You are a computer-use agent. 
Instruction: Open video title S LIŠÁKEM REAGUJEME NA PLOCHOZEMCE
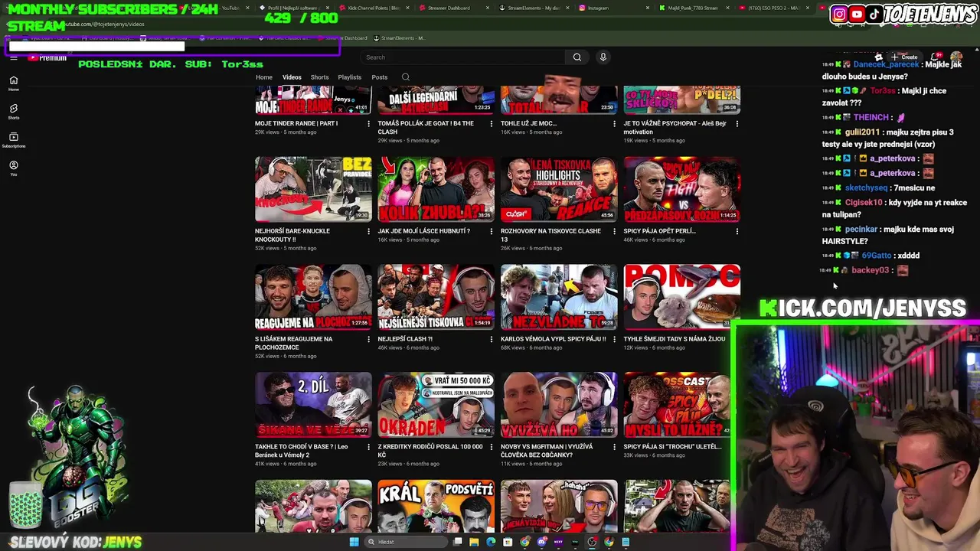point(294,343)
